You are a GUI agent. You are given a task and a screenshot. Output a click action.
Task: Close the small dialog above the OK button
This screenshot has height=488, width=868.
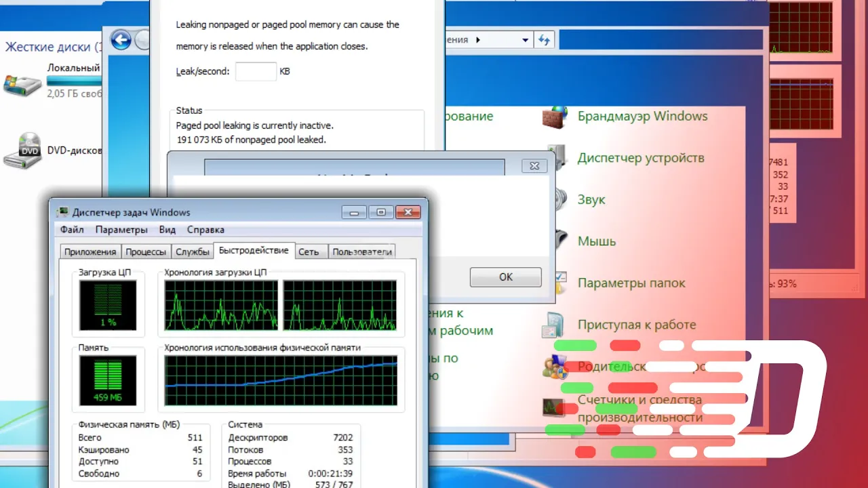(x=534, y=166)
